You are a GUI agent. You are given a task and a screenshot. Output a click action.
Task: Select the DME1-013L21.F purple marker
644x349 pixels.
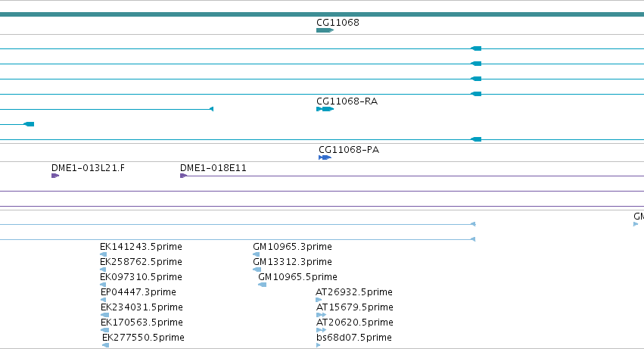pos(55,176)
